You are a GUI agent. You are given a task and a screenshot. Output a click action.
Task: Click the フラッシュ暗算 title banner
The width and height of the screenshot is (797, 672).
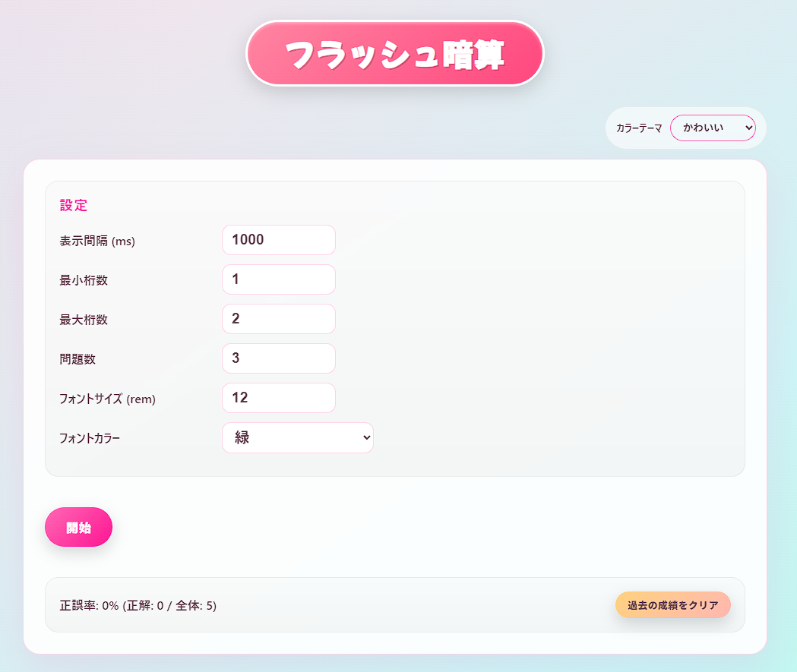(x=395, y=53)
